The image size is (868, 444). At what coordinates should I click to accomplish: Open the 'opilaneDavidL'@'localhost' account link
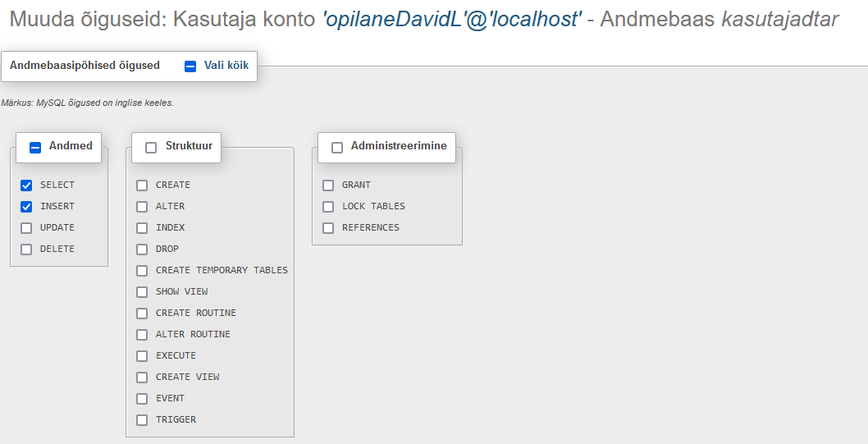pyautogui.click(x=451, y=20)
